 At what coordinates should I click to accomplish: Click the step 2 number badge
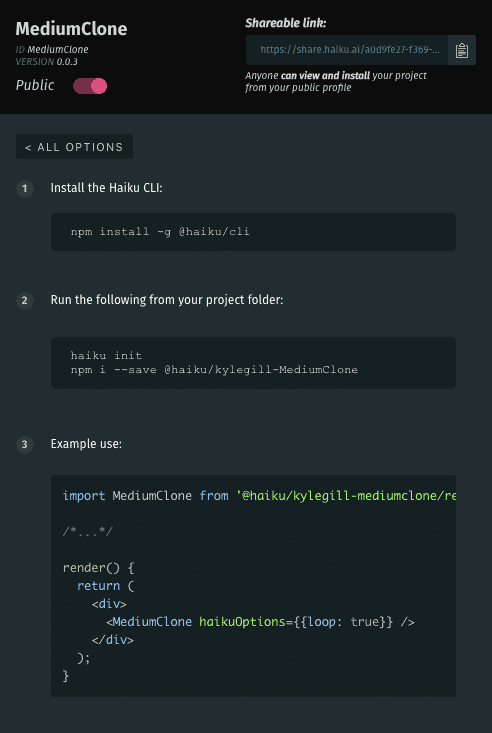pyautogui.click(x=25, y=300)
